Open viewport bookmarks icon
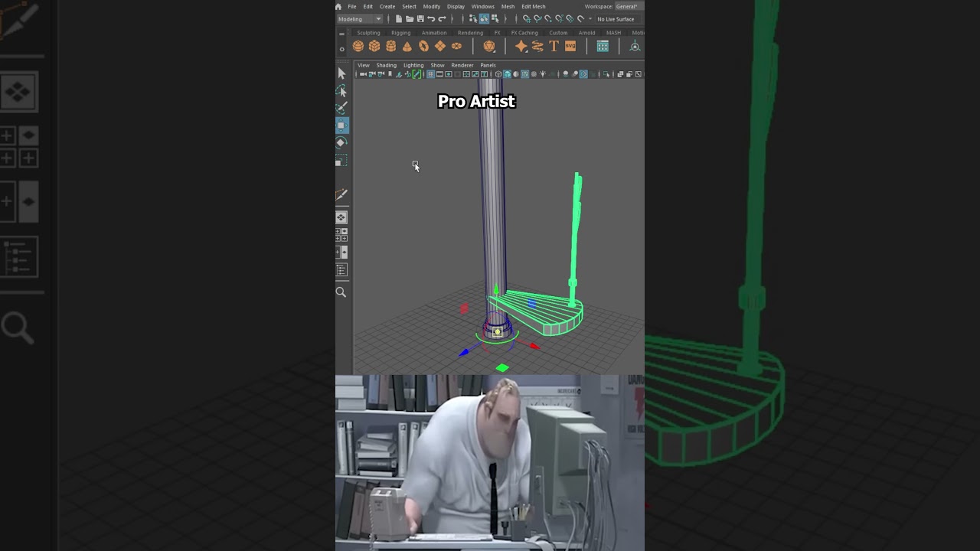The height and width of the screenshot is (551, 980). (x=390, y=74)
